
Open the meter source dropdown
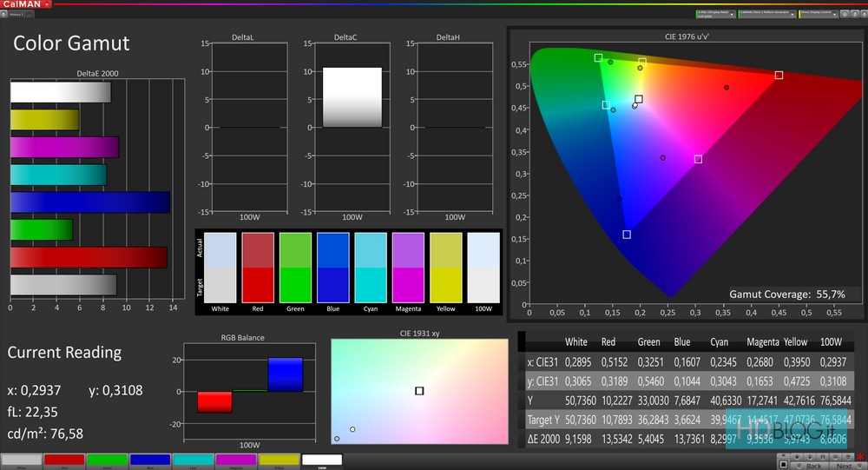[x=716, y=14]
